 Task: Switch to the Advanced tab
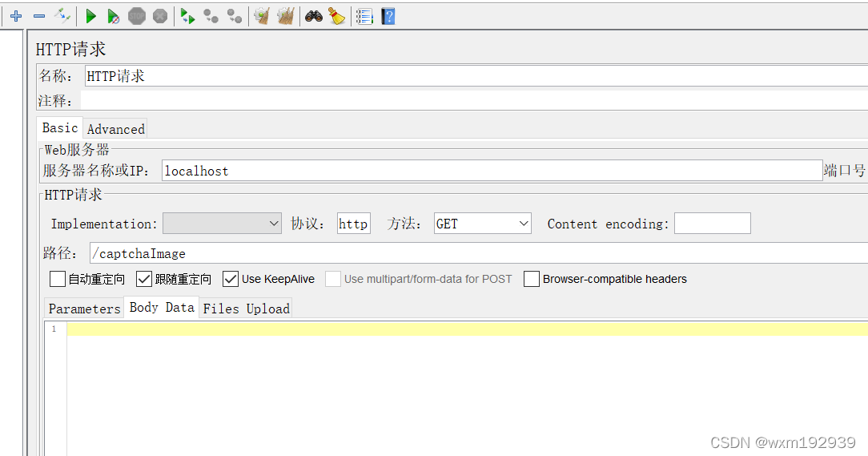coord(115,129)
